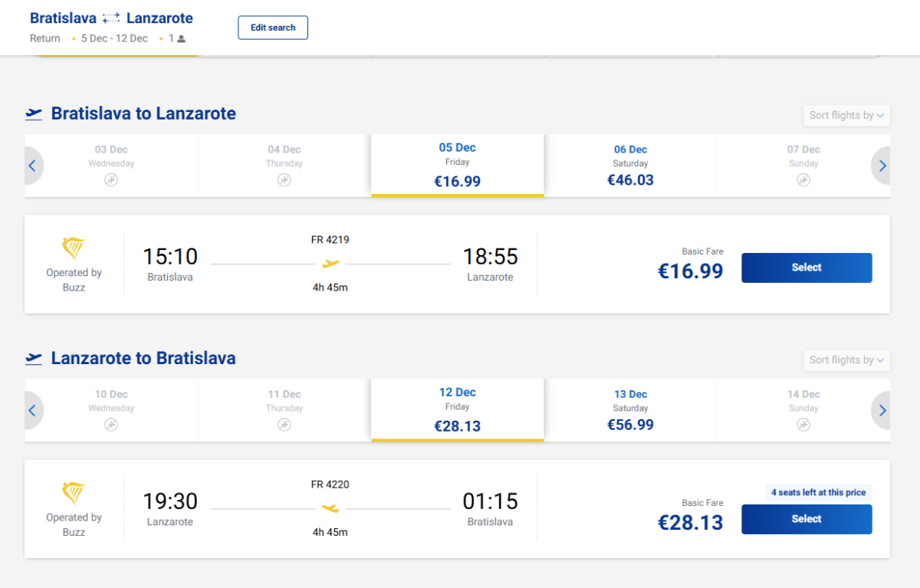Open Sort flights by dropdown for outbound flights
The height and width of the screenshot is (588, 920).
[846, 116]
